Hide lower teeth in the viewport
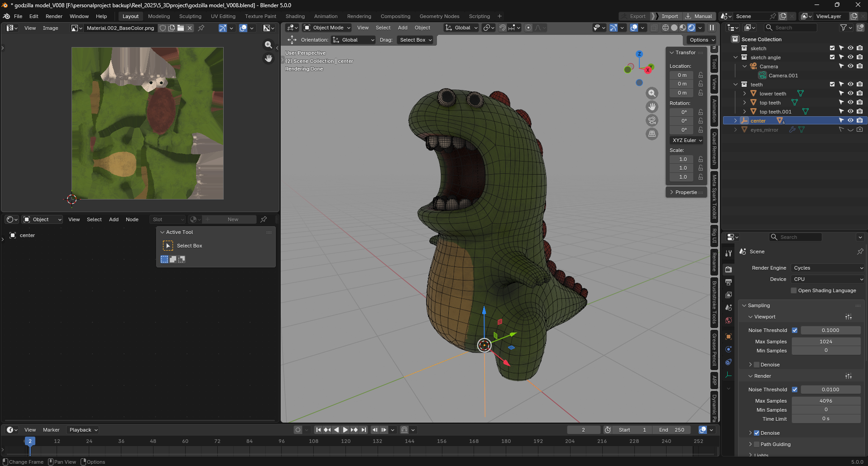Screen dimensions: 868x466 tap(850, 94)
